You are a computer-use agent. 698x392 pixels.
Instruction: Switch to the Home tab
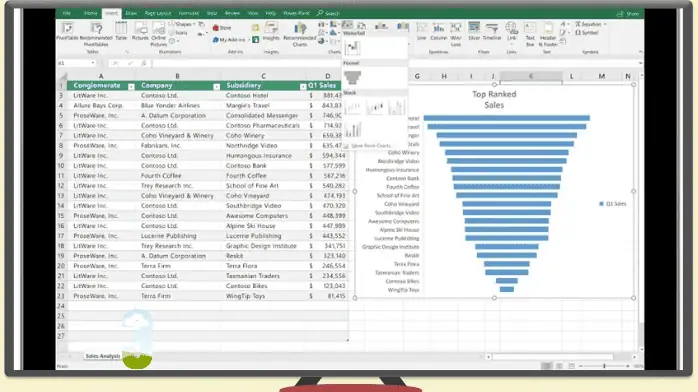tap(90, 13)
